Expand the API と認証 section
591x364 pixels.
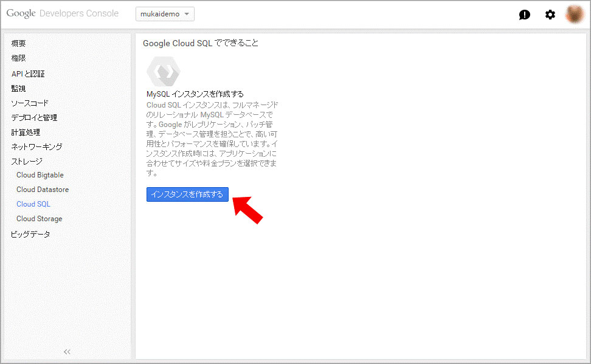pyautogui.click(x=28, y=74)
